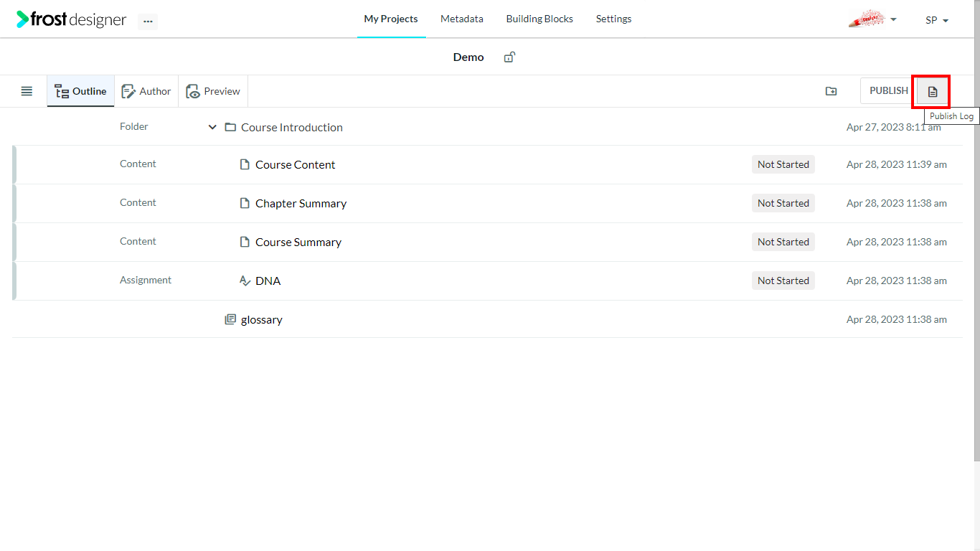Click the Folder type label
Viewport: 980px width, 551px height.
[134, 126]
